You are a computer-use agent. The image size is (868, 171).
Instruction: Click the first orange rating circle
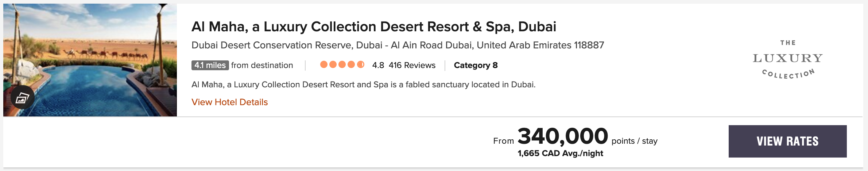coord(323,65)
